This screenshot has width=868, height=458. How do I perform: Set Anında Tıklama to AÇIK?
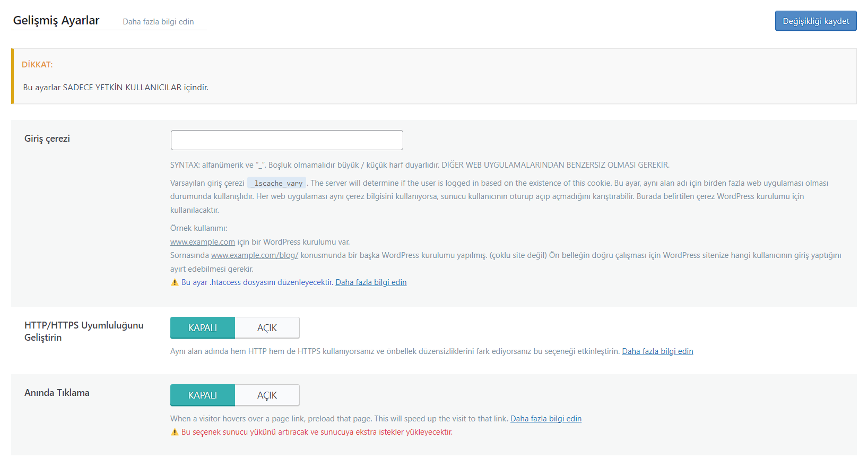[x=267, y=395]
